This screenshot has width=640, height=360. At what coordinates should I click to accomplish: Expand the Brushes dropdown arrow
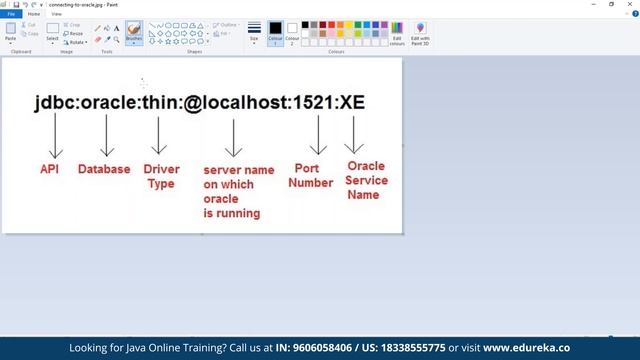pos(134,43)
